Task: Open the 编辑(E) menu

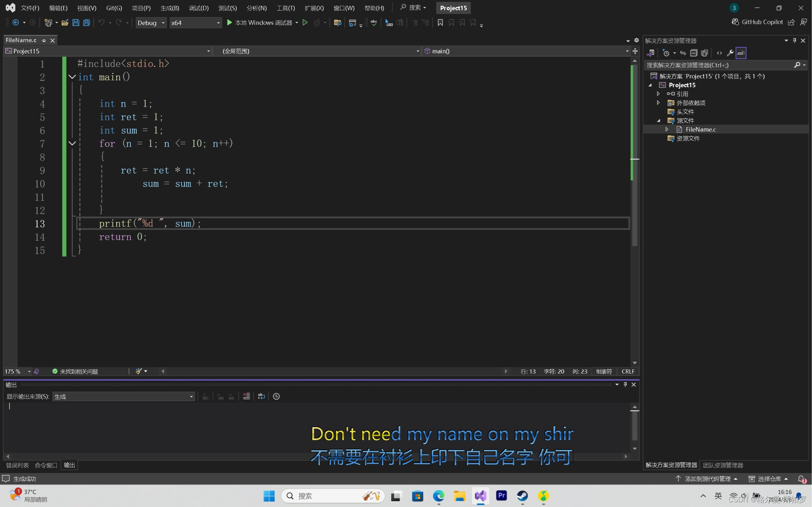Action: point(58,8)
